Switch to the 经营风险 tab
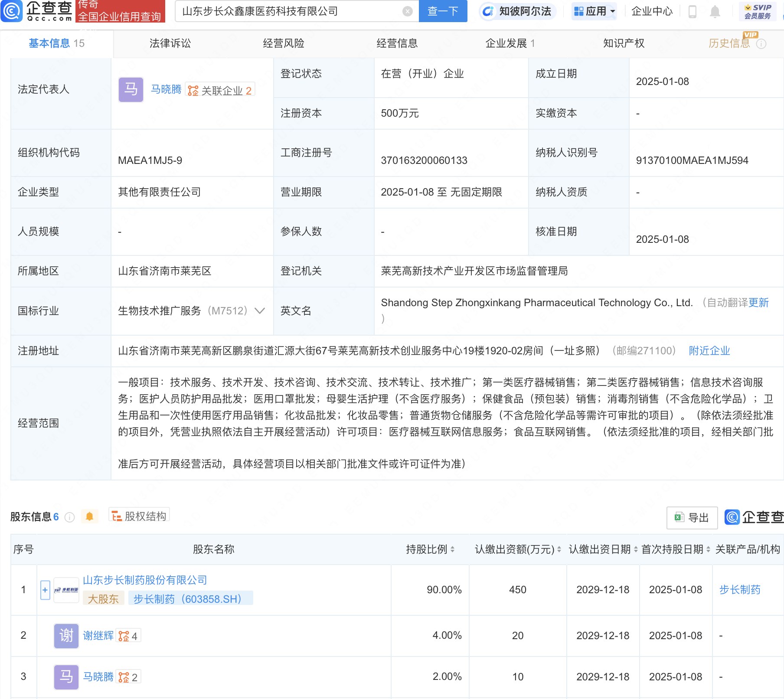This screenshot has height=699, width=784. 284,43
